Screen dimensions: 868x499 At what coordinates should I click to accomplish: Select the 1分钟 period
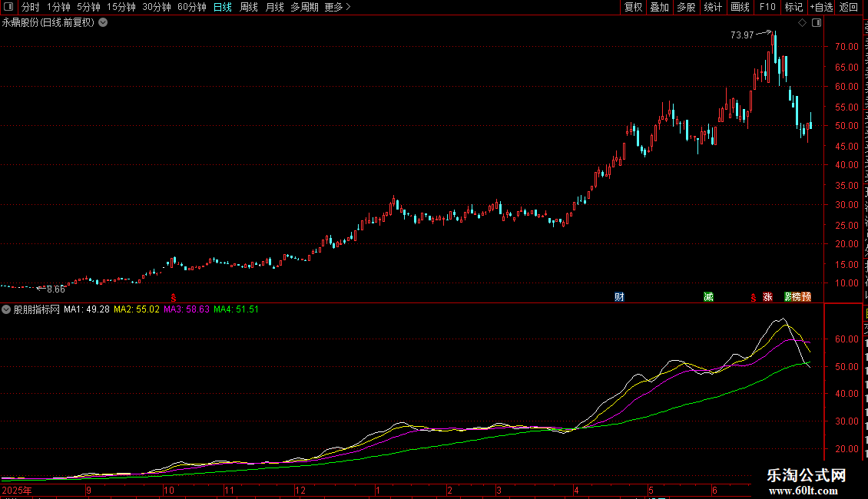(x=58, y=7)
